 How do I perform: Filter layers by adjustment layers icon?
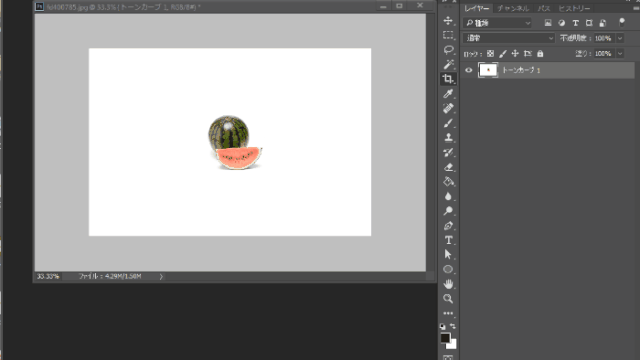pyautogui.click(x=562, y=23)
